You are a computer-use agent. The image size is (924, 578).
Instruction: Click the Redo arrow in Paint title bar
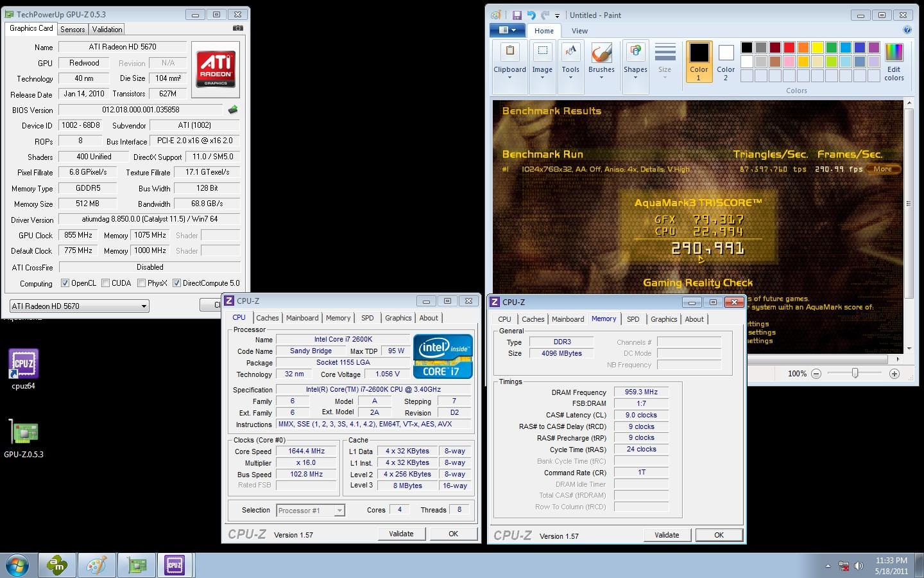545,15
